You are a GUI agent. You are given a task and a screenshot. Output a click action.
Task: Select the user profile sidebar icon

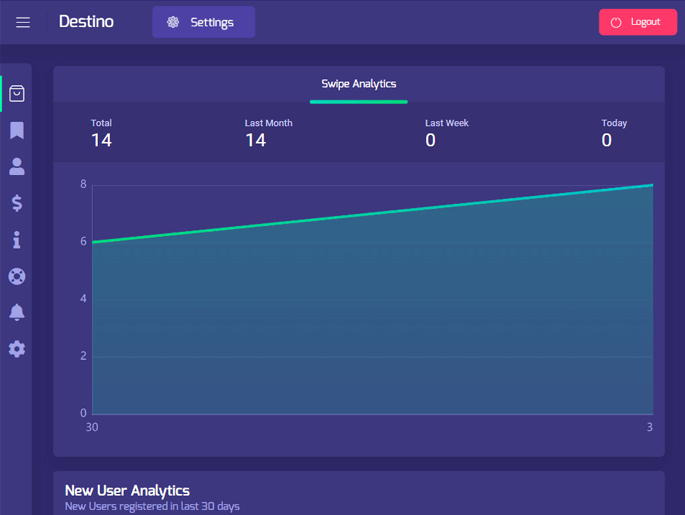[x=17, y=167]
